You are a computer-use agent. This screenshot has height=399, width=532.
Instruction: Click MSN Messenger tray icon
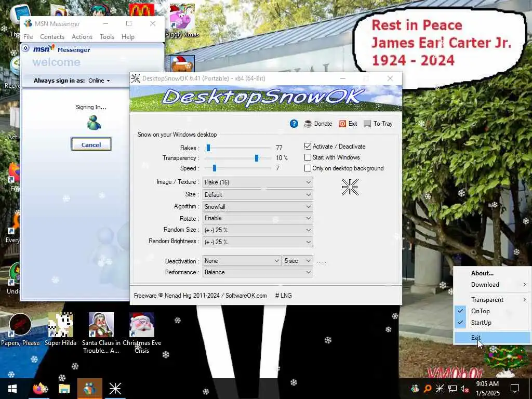[415, 389]
